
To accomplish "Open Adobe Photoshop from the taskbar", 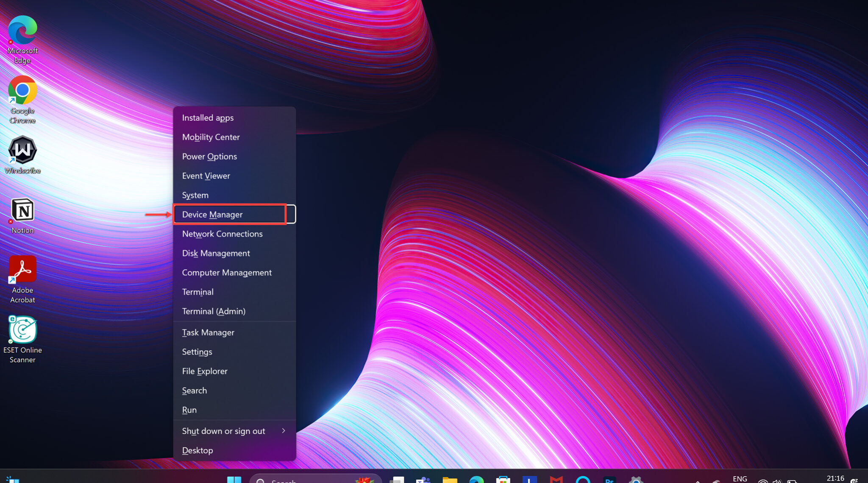I will 609,480.
